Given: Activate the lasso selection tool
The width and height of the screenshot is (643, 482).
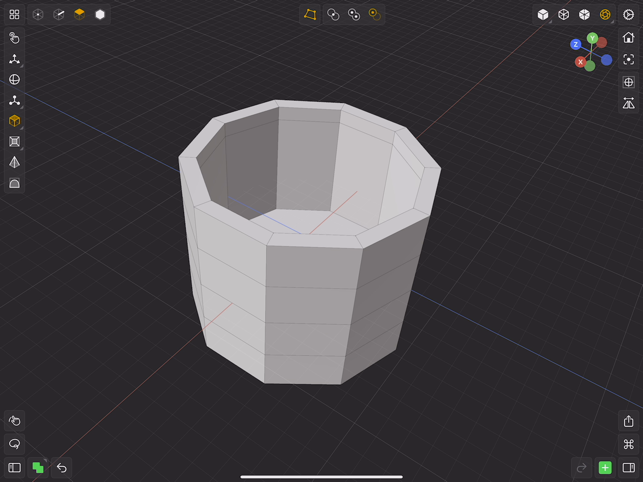Looking at the screenshot, I should 14,444.
